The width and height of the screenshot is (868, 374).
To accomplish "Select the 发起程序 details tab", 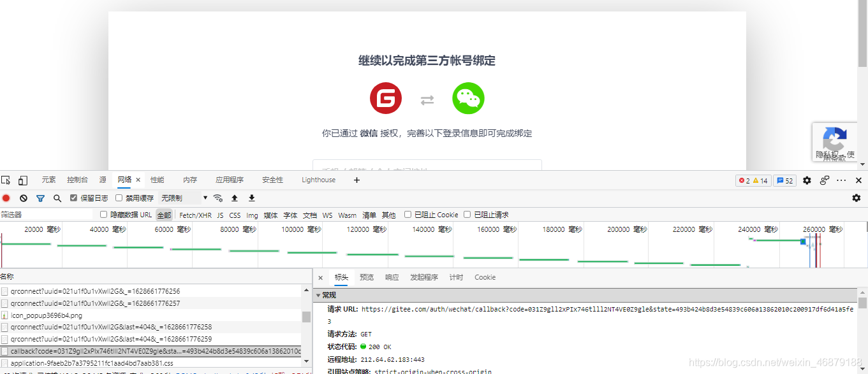I will (x=424, y=278).
